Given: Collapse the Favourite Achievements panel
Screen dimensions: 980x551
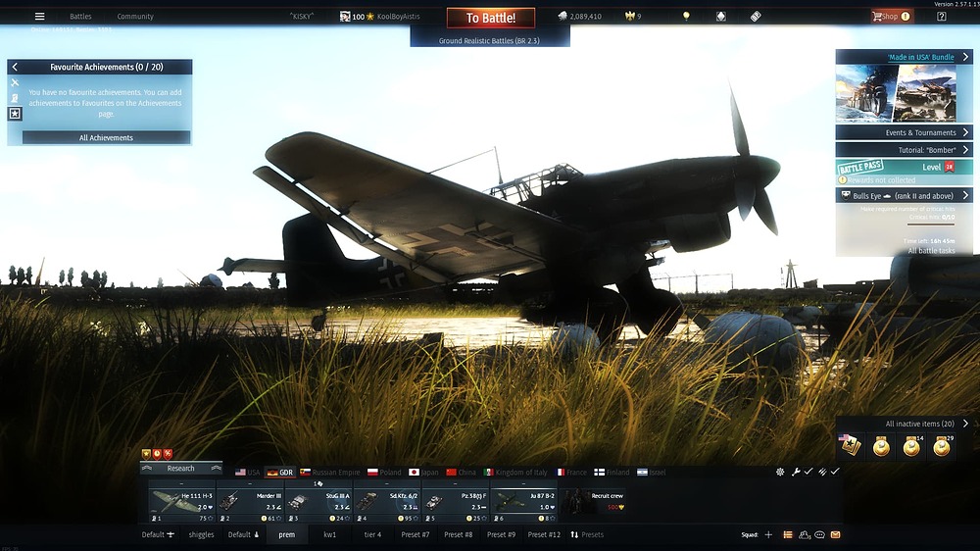Looking at the screenshot, I should [x=15, y=67].
